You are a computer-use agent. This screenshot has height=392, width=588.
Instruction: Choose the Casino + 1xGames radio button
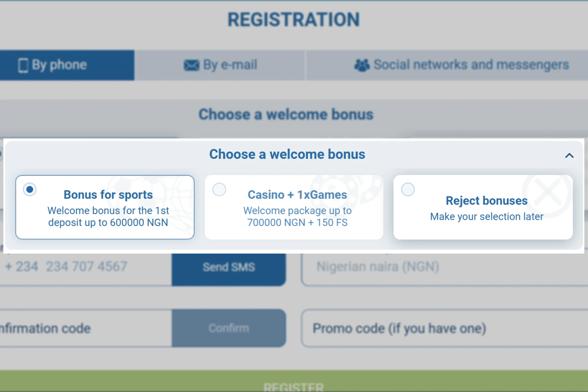click(x=219, y=189)
